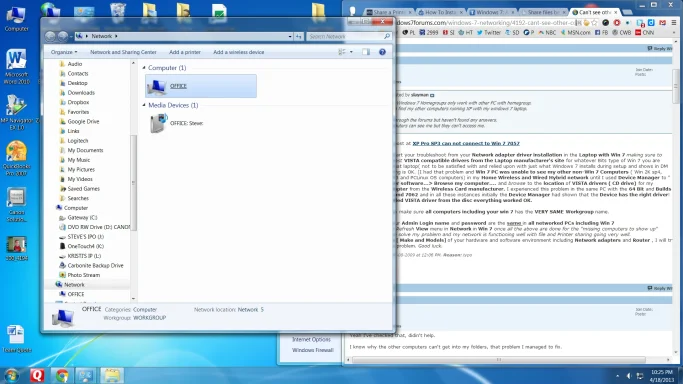
Task: Collapse the Computer (1) group
Action: tap(144, 68)
